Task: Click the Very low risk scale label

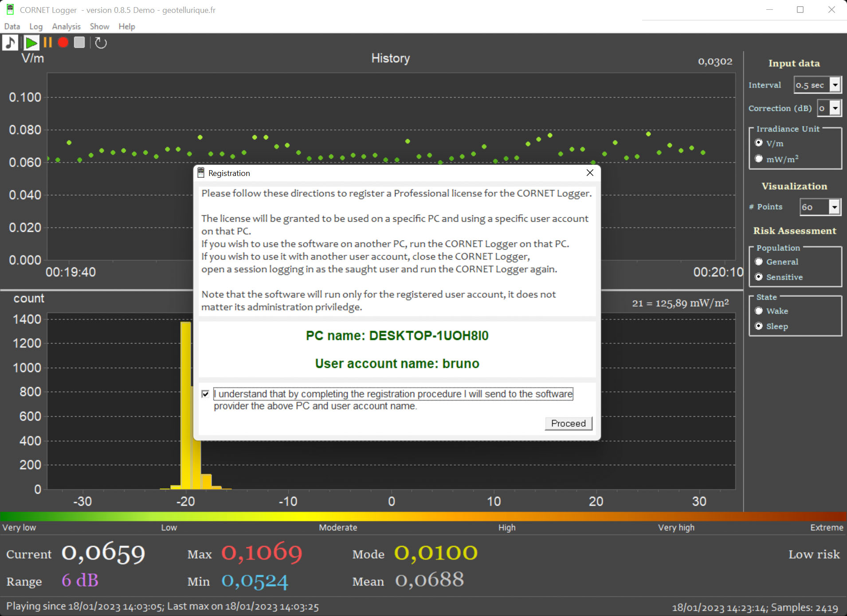Action: pos(19,527)
